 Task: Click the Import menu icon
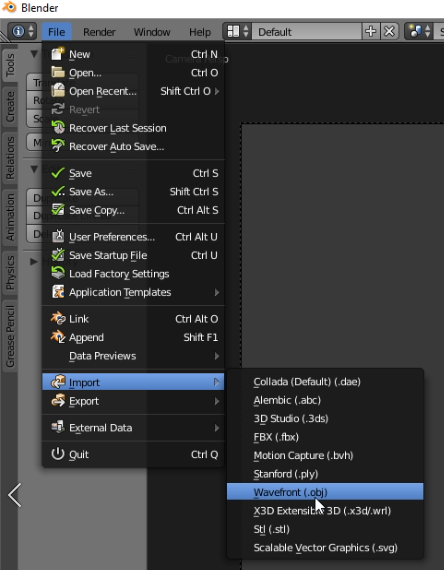[57, 382]
